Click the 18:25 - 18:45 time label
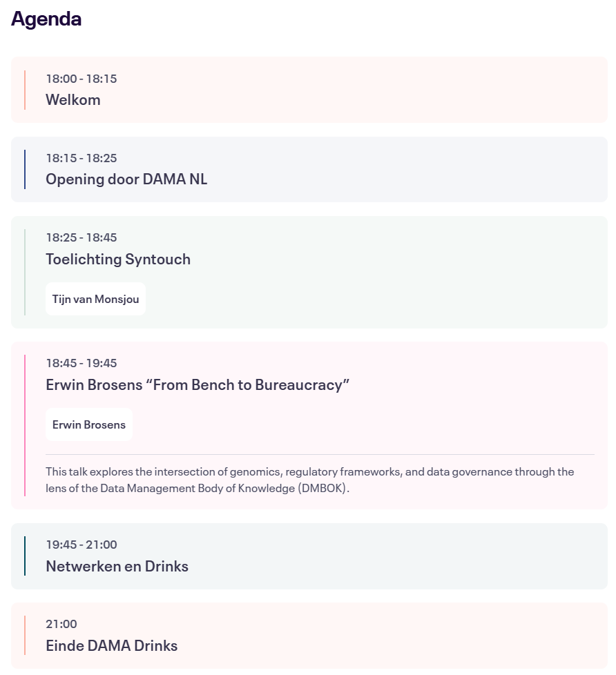Viewport: 616px width, 675px height. click(81, 237)
